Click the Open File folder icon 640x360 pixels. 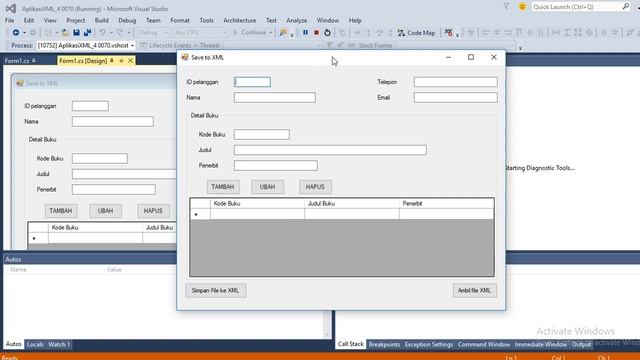tap(65, 33)
